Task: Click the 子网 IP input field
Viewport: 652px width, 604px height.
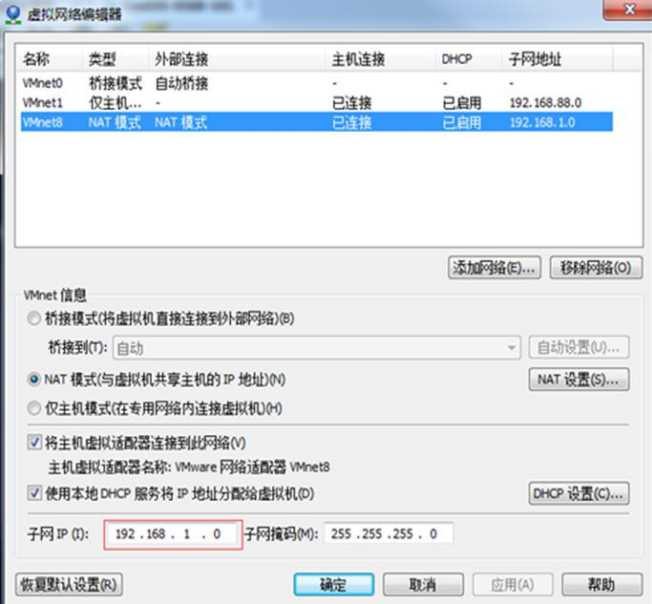Action: (173, 534)
